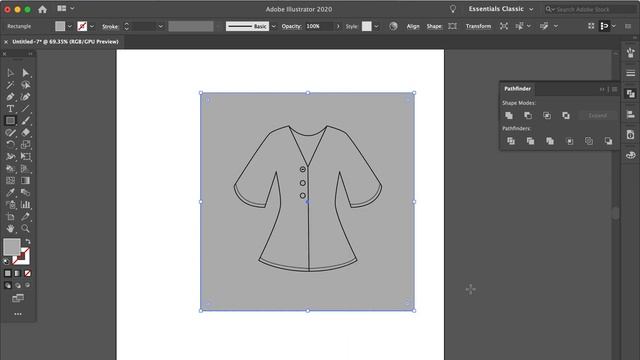Set paint type to None
Screen dimensions: 640x360
[x=27, y=273]
